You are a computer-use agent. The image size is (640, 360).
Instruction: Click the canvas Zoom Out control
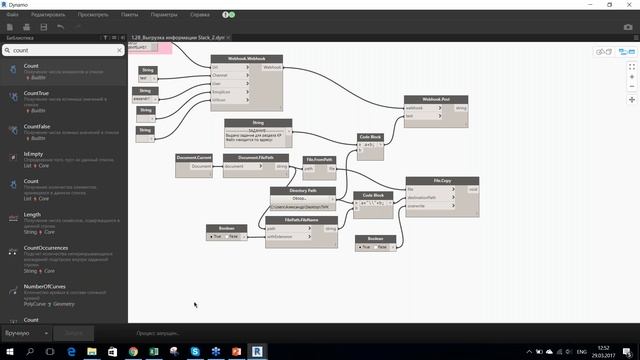point(632,87)
